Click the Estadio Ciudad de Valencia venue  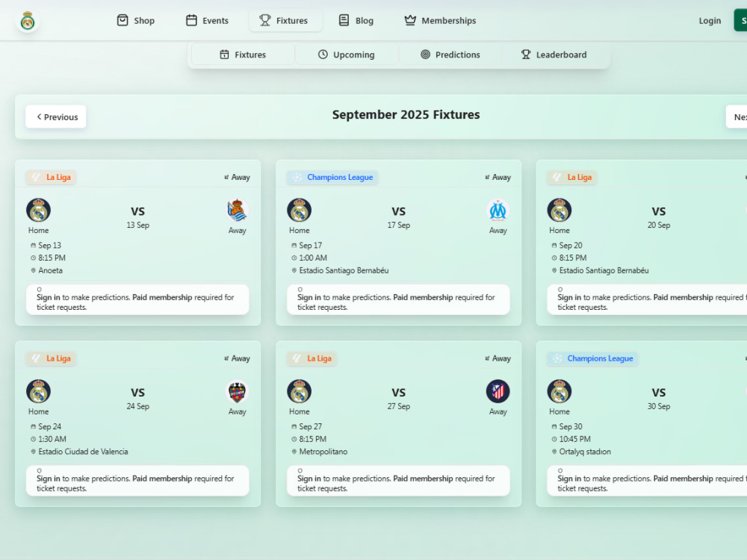click(83, 452)
